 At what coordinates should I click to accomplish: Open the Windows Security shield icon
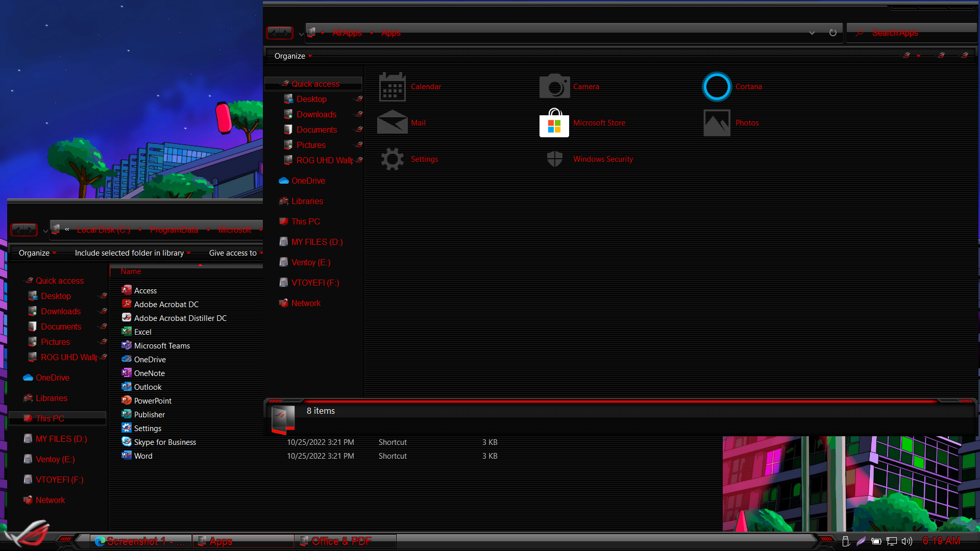554,159
